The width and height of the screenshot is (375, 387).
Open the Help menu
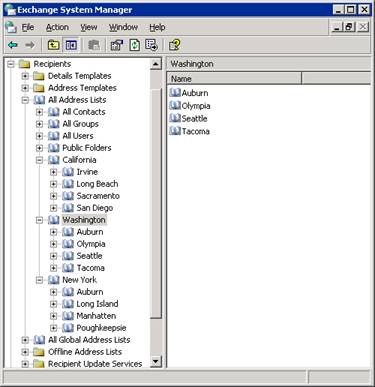(157, 27)
